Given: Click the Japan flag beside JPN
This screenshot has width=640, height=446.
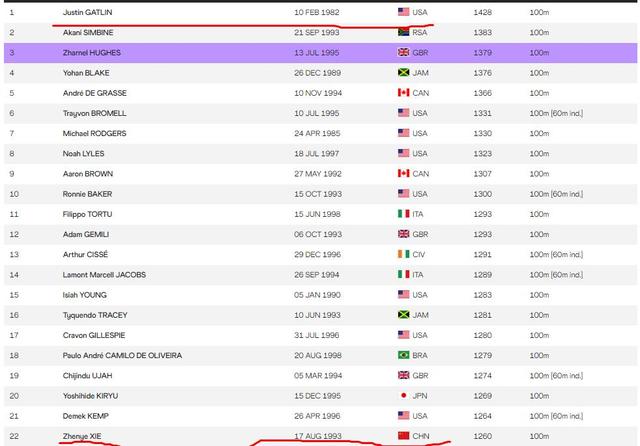Looking at the screenshot, I should [404, 396].
